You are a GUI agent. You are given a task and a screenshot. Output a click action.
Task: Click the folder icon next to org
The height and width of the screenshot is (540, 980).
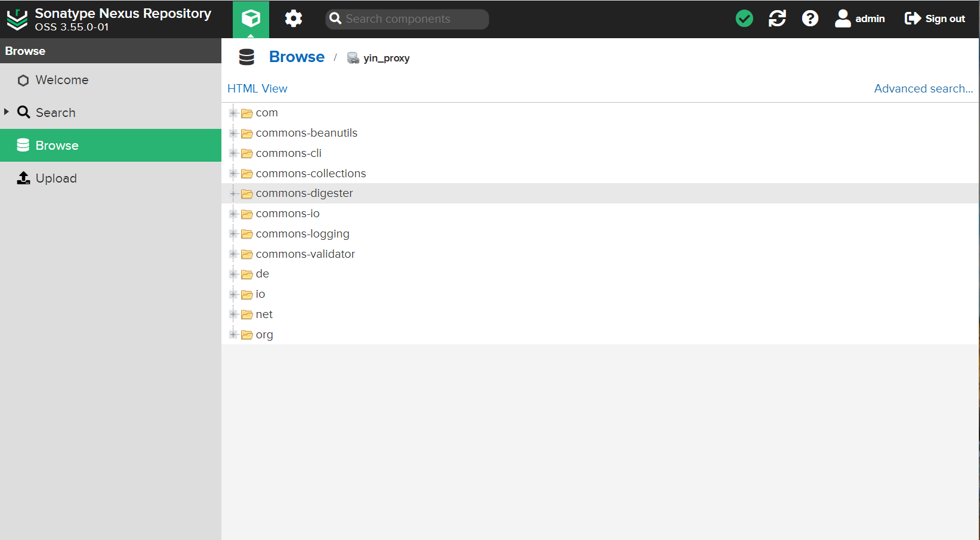pos(246,335)
